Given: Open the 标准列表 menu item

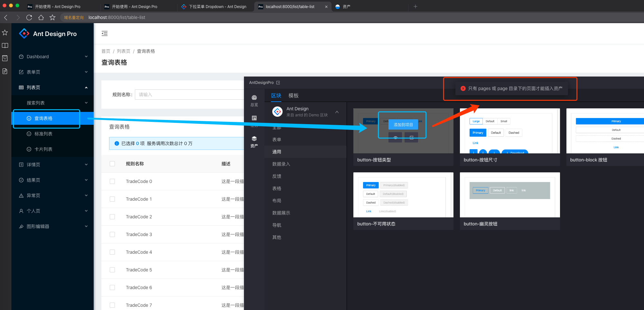Looking at the screenshot, I should point(52,134).
